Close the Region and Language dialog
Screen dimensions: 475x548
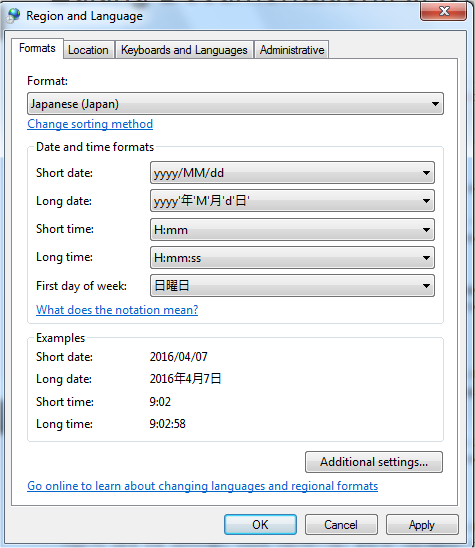(444, 11)
